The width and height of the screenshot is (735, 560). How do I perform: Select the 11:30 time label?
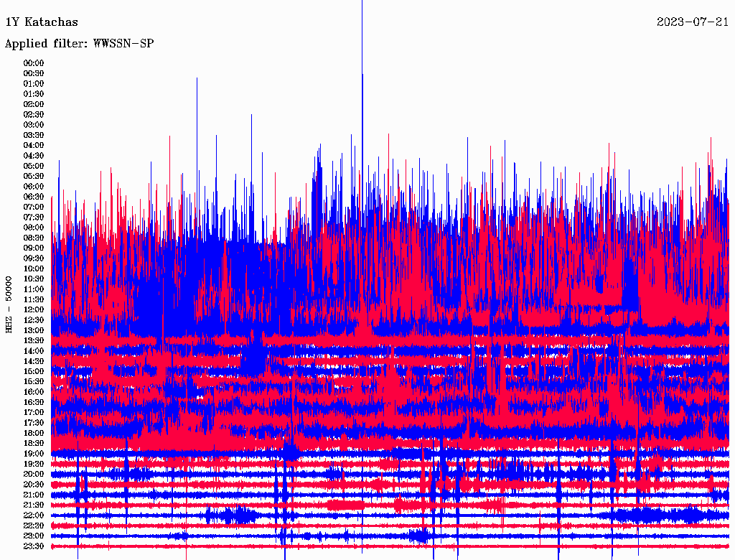(34, 299)
